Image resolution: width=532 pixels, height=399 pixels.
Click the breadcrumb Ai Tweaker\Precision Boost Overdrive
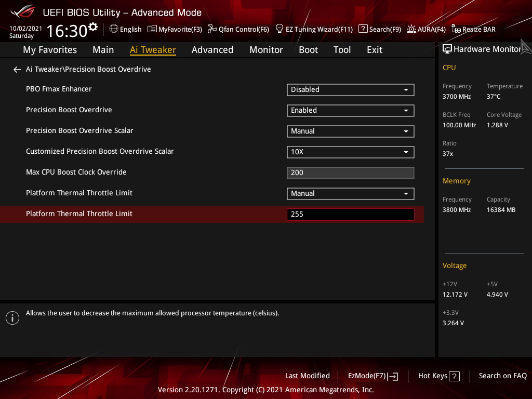(88, 69)
